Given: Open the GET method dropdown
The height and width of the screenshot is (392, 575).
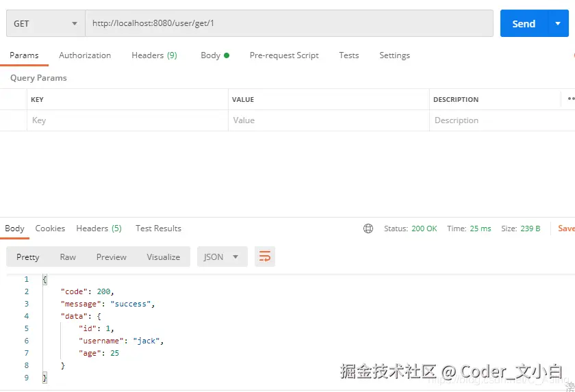Looking at the screenshot, I should (45, 23).
